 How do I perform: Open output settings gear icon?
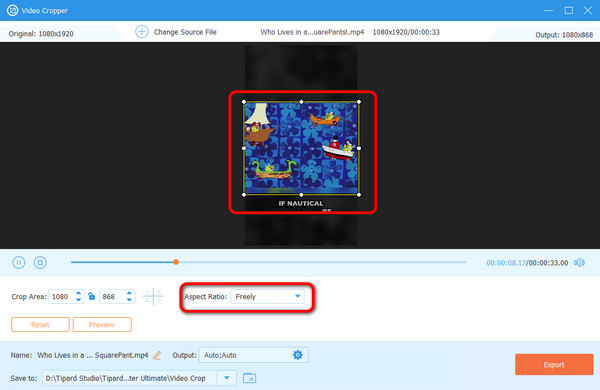[297, 355]
